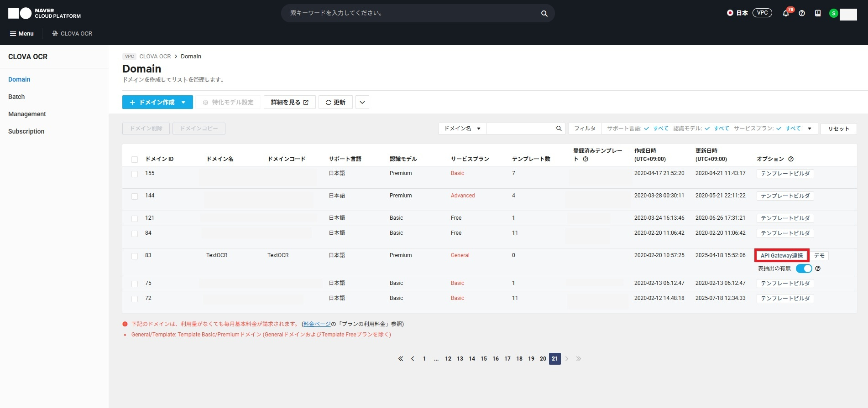Click the search magnifier icon in top bar

(x=544, y=14)
